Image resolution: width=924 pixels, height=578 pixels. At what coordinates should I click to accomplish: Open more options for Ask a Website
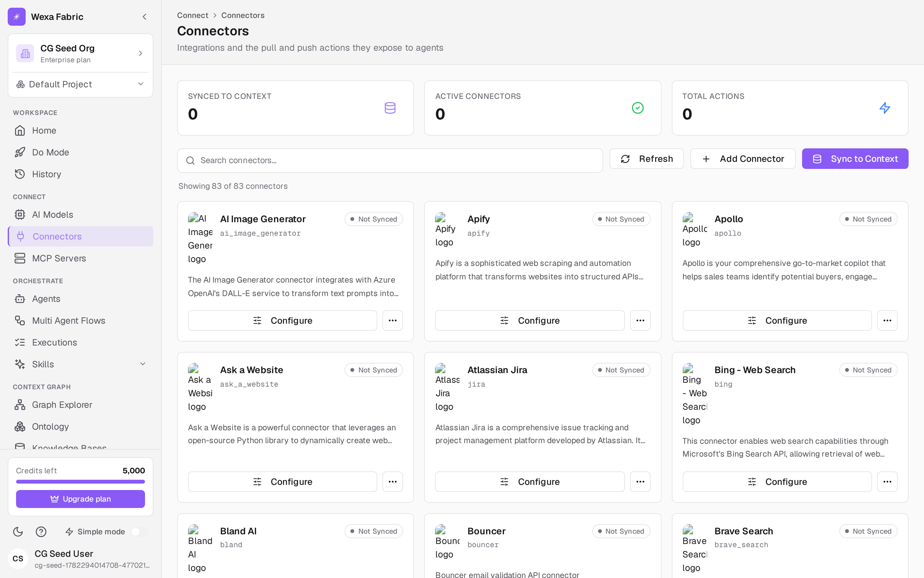[x=392, y=482]
